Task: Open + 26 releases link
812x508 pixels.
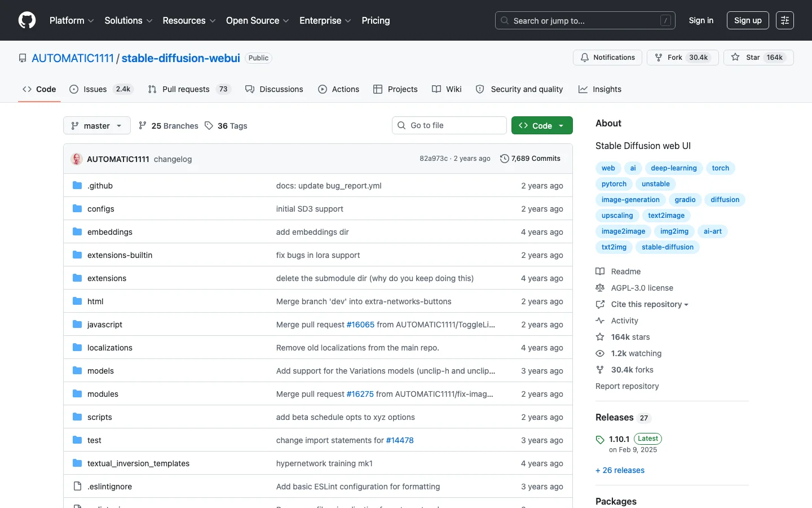Action: click(x=620, y=470)
